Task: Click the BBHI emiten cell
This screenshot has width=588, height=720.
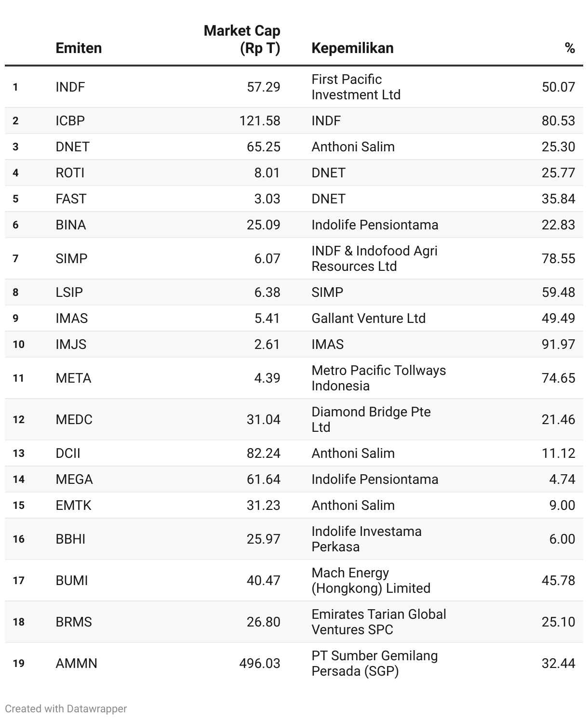Action: 70,539
